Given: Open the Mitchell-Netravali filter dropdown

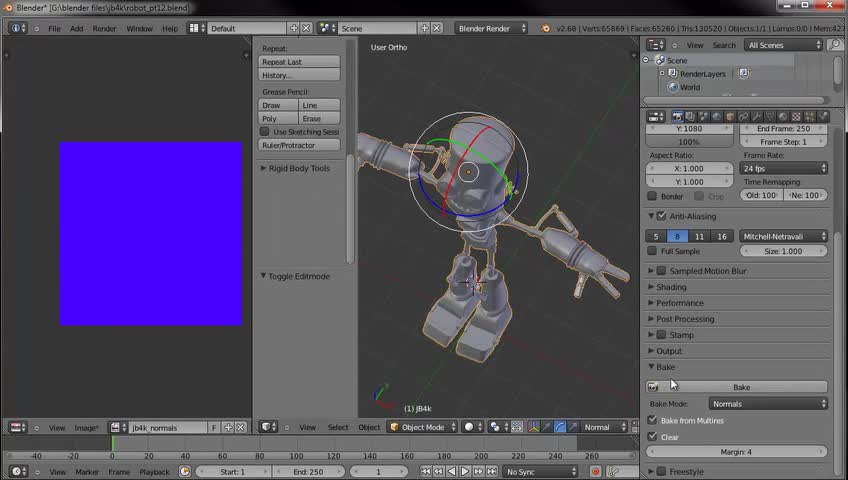Looking at the screenshot, I should click(783, 236).
